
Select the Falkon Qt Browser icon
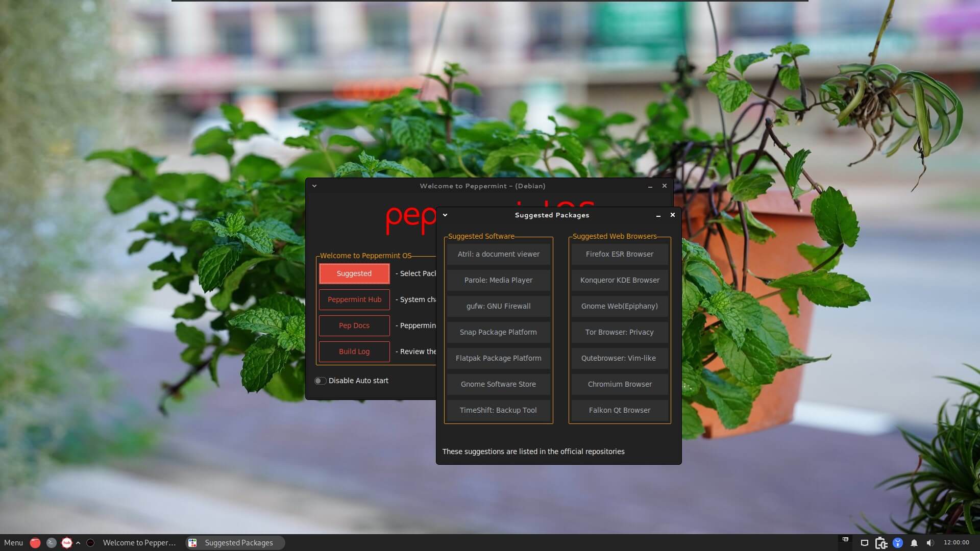[x=619, y=410]
